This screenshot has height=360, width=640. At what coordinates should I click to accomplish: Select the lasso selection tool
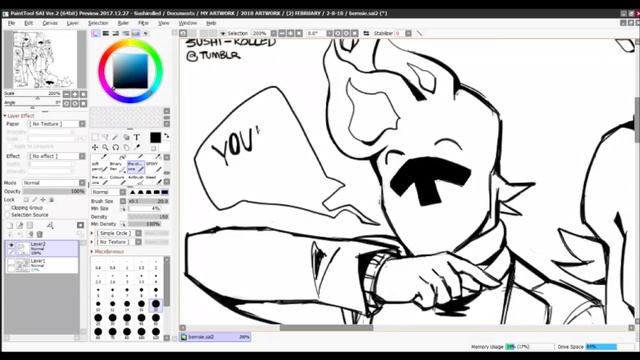pos(105,138)
